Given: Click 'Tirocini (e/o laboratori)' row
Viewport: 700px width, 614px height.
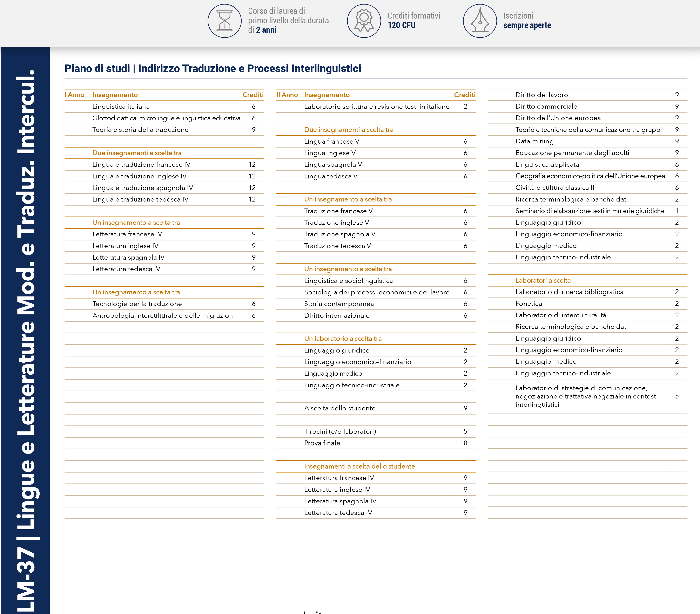Looking at the screenshot, I should [x=376, y=432].
